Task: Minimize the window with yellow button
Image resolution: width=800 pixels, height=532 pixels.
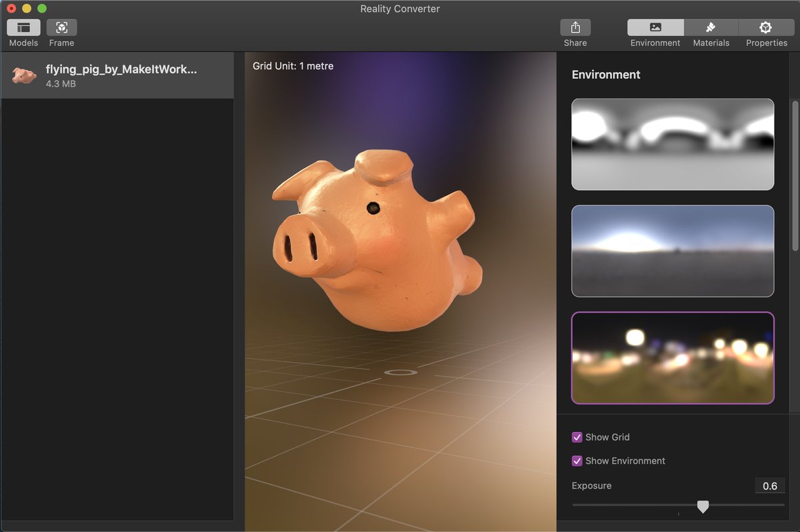Action: (27, 9)
